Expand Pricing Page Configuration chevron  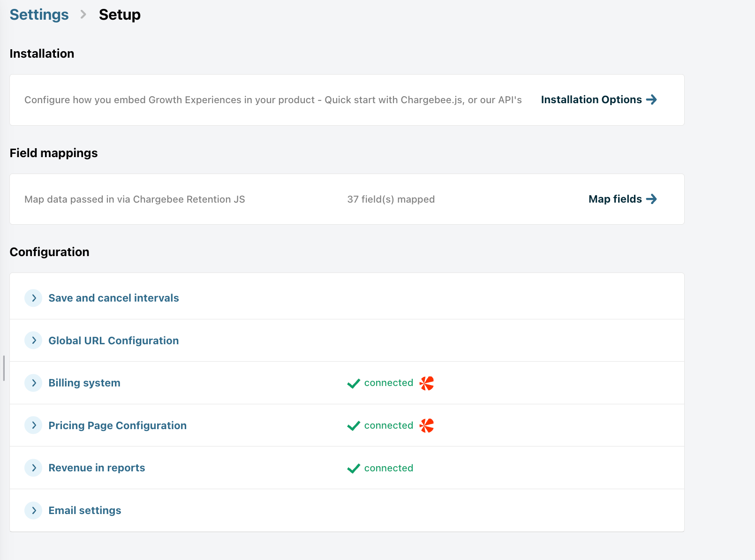click(x=33, y=425)
